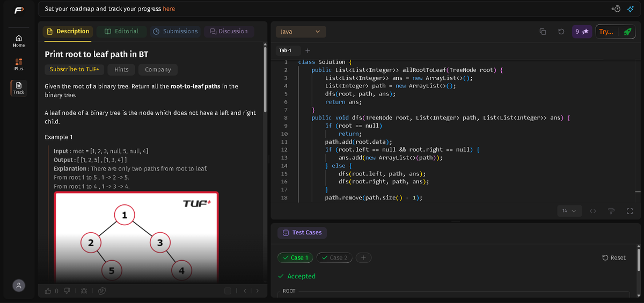Click the badge icon beside the bug
Viewport: 644px width, 303px height.
[102, 291]
